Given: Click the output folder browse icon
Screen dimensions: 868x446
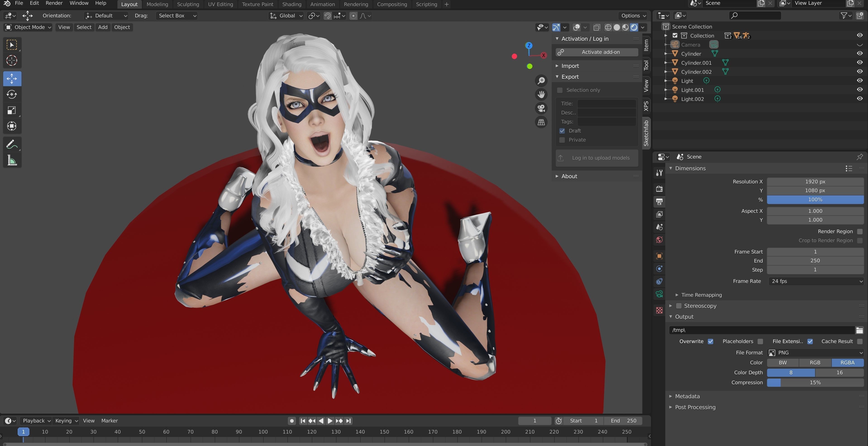Looking at the screenshot, I should [859, 330].
